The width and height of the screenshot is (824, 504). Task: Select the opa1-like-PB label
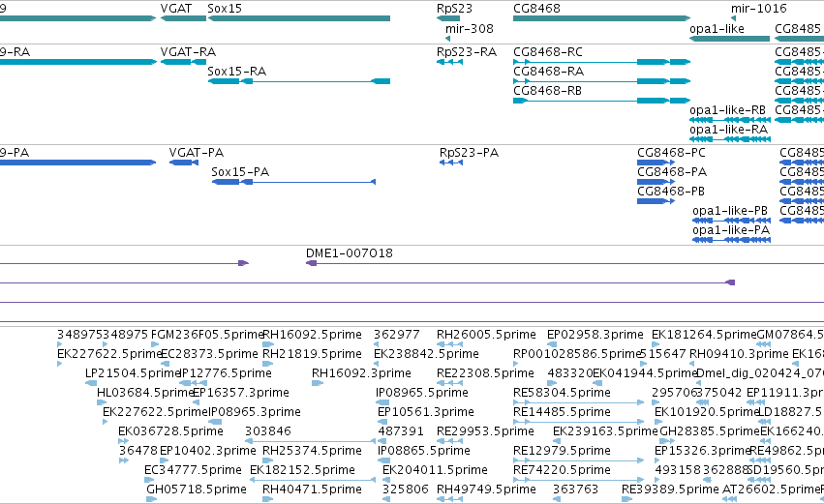[730, 211]
